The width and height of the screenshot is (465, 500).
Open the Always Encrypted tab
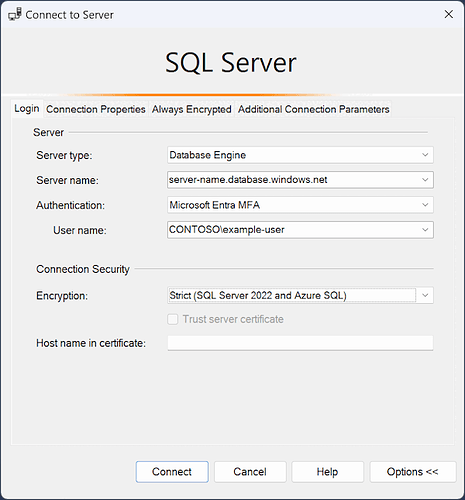(x=192, y=109)
